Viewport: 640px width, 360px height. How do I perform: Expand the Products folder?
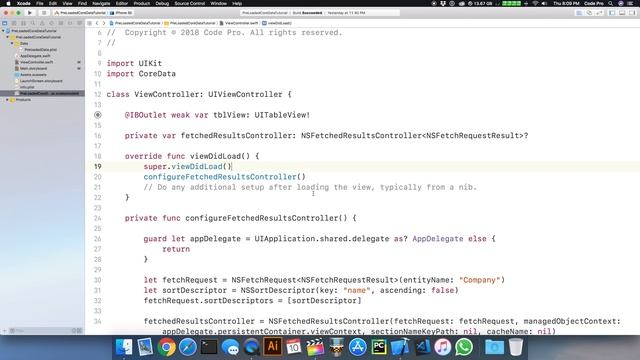pos(8,100)
